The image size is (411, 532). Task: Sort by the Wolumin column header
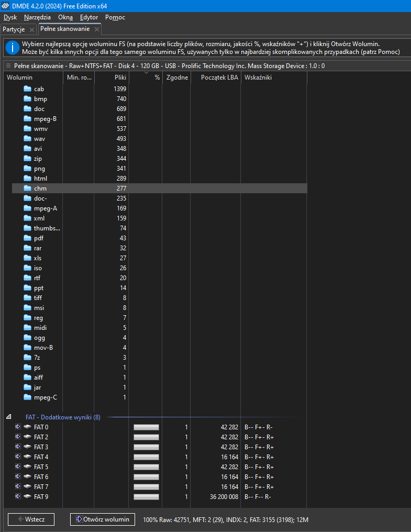(x=34, y=77)
